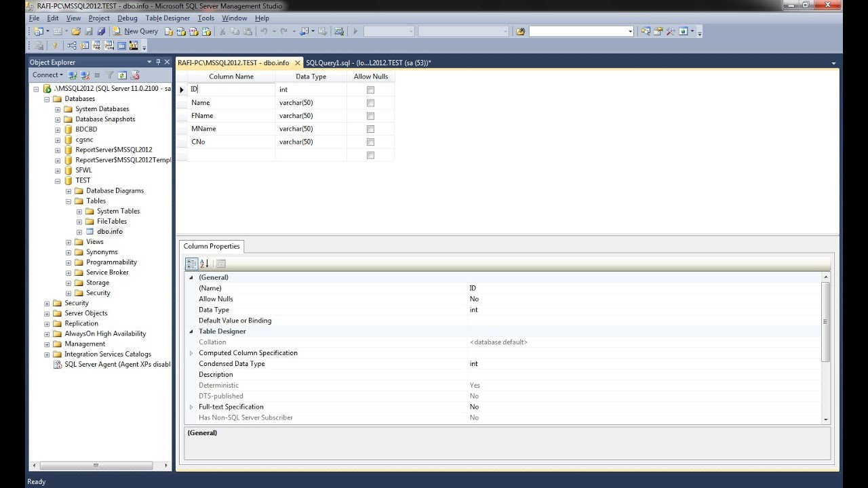Viewport: 868px width, 488px height.
Task: Open Manage Indexes and Keys icon
Action: (x=85, y=46)
